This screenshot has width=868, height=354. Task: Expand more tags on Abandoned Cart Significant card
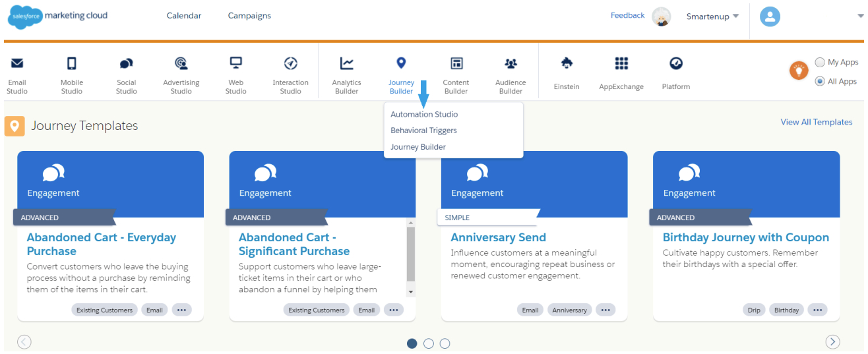tap(394, 310)
